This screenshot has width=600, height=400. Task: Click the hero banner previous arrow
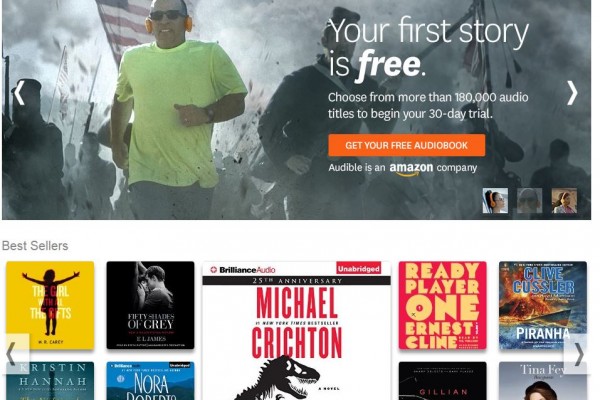[19, 93]
